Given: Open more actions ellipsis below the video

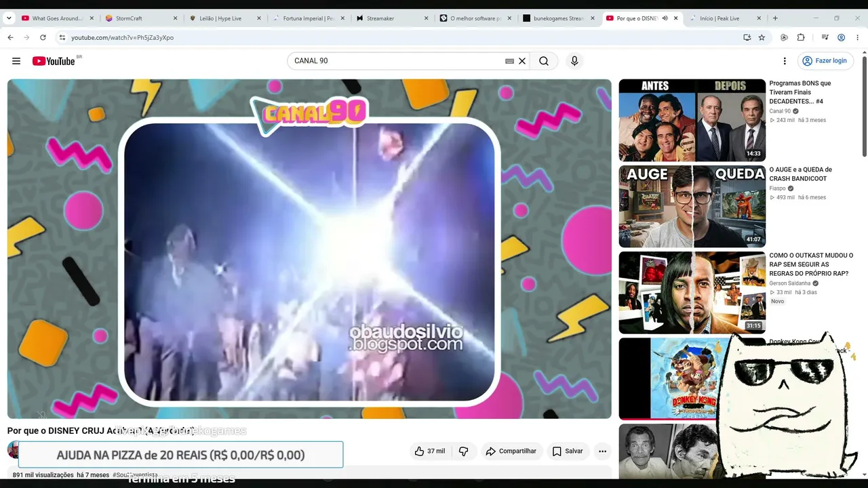Looking at the screenshot, I should click(x=602, y=451).
